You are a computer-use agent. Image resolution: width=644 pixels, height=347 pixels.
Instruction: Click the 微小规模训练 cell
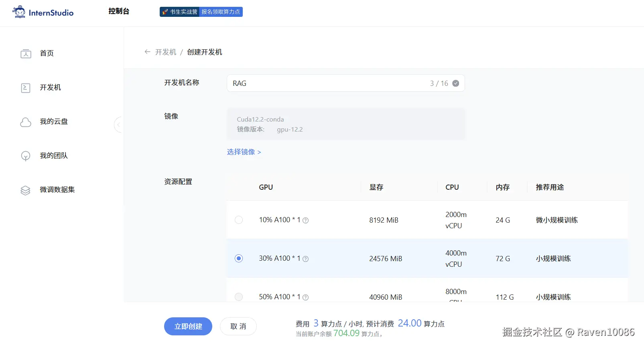[x=557, y=220]
